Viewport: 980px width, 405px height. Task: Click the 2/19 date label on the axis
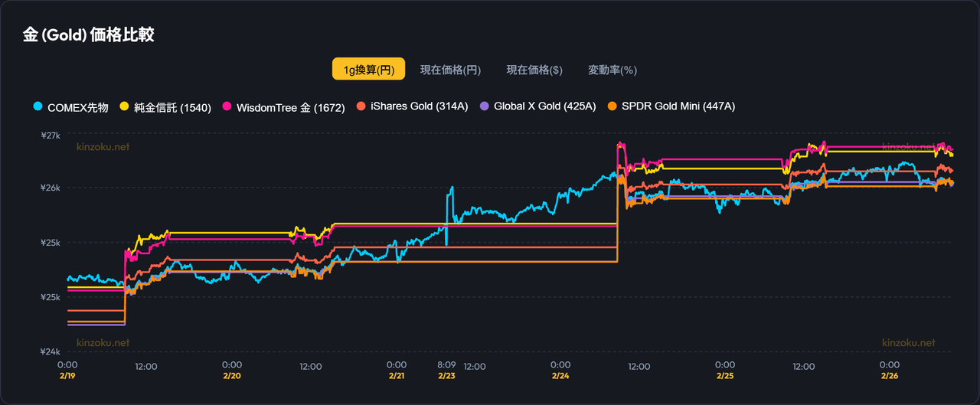(x=67, y=377)
